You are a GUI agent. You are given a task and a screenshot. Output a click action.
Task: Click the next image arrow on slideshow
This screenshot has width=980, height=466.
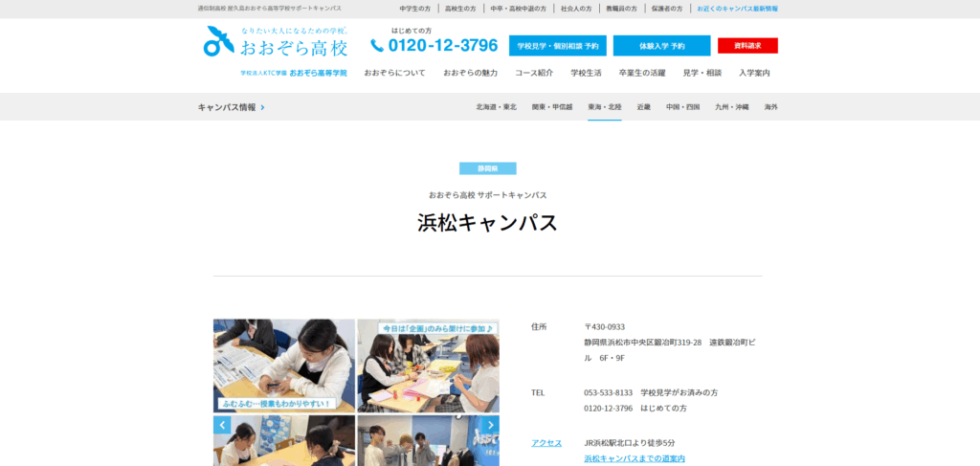point(491,425)
